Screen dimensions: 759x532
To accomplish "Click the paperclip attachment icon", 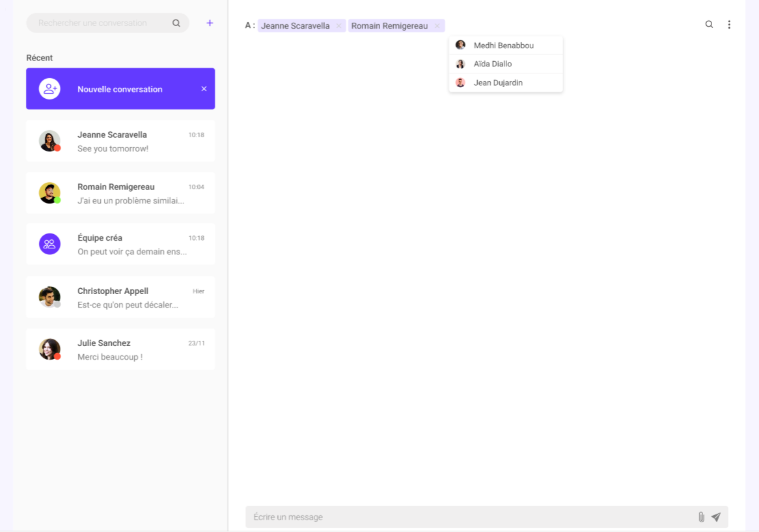I will (702, 517).
